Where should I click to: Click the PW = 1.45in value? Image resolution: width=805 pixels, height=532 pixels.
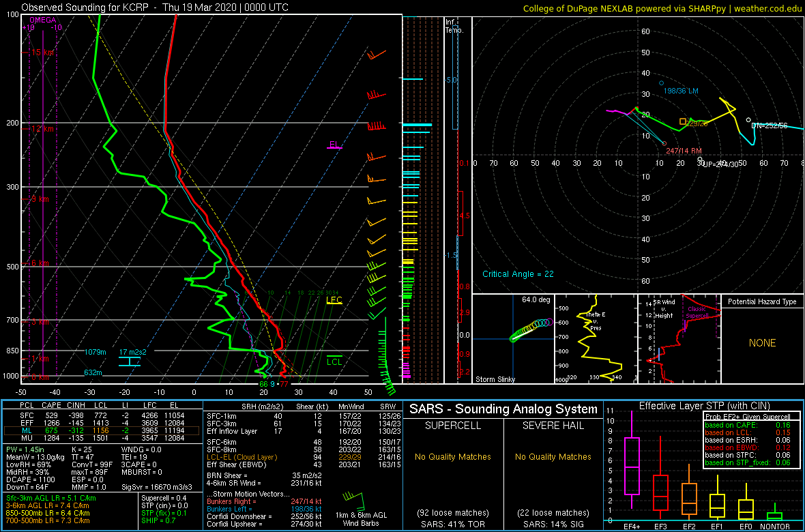[x=26, y=451]
